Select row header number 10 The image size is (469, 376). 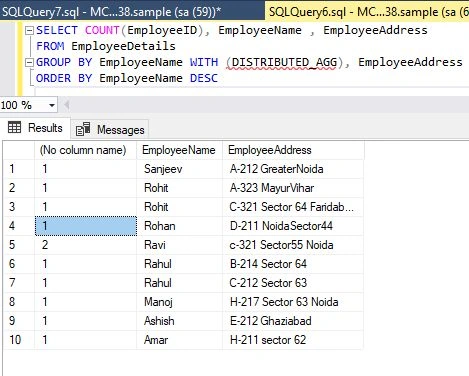tap(19, 340)
